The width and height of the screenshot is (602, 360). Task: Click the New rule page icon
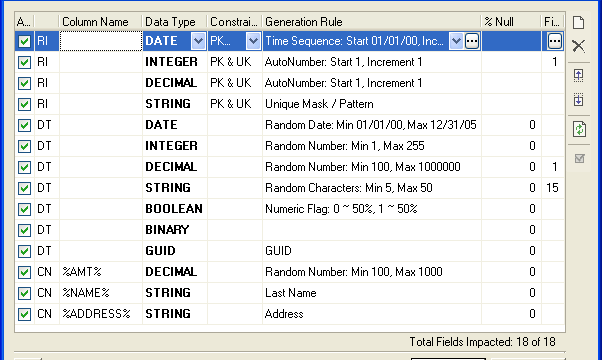coord(579,23)
